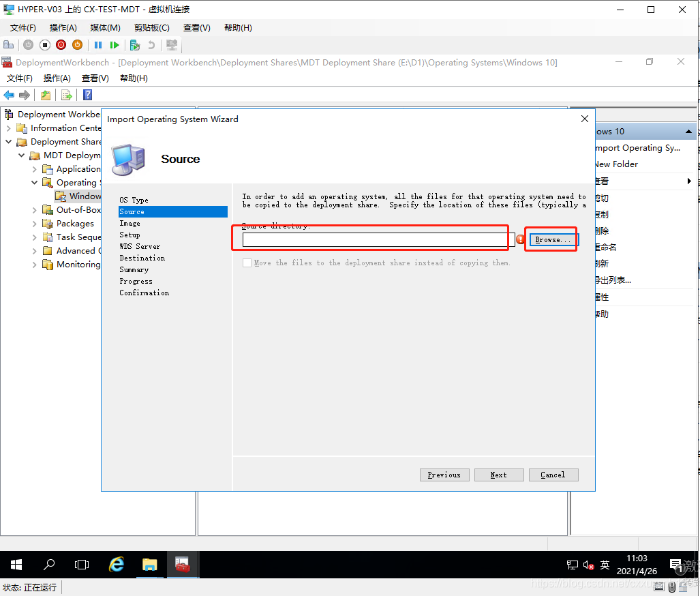Pause the virtual machine
700x596 pixels.
pos(98,45)
